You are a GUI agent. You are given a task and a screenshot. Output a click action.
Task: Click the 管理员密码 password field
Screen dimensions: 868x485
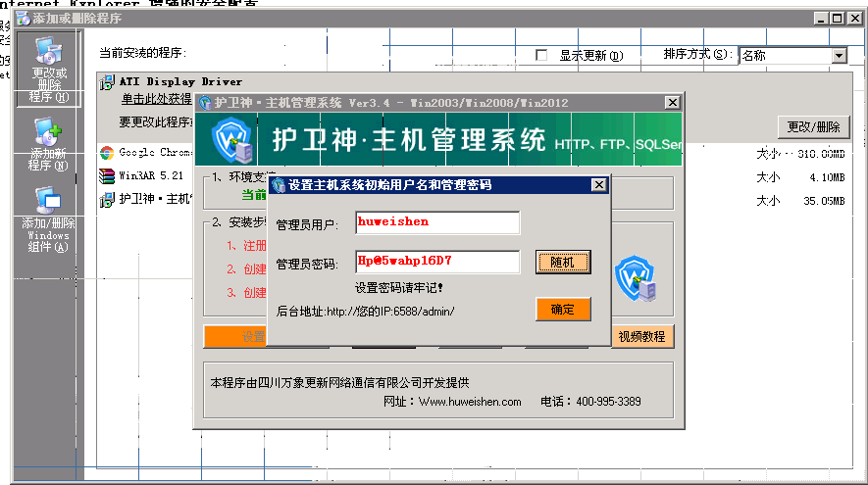pyautogui.click(x=437, y=262)
